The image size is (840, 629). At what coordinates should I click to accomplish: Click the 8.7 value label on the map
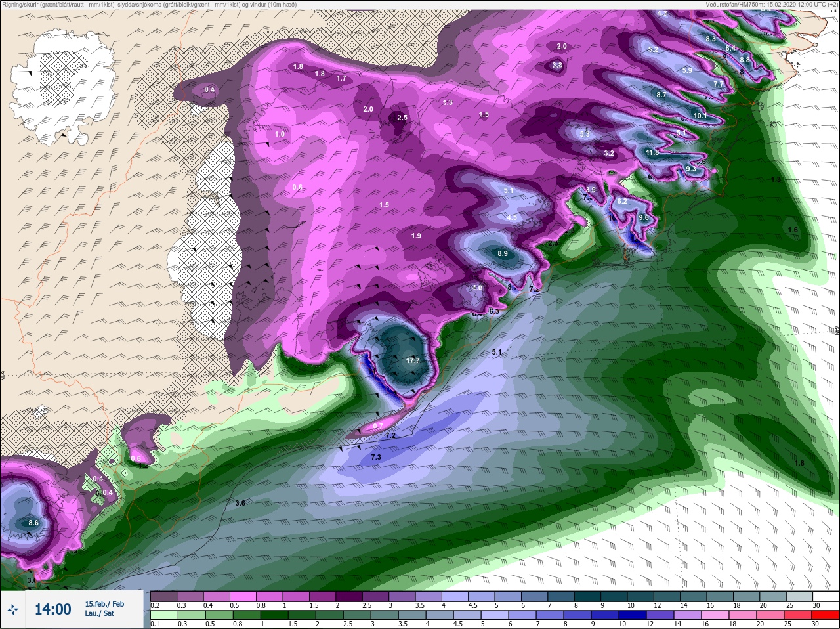(661, 95)
